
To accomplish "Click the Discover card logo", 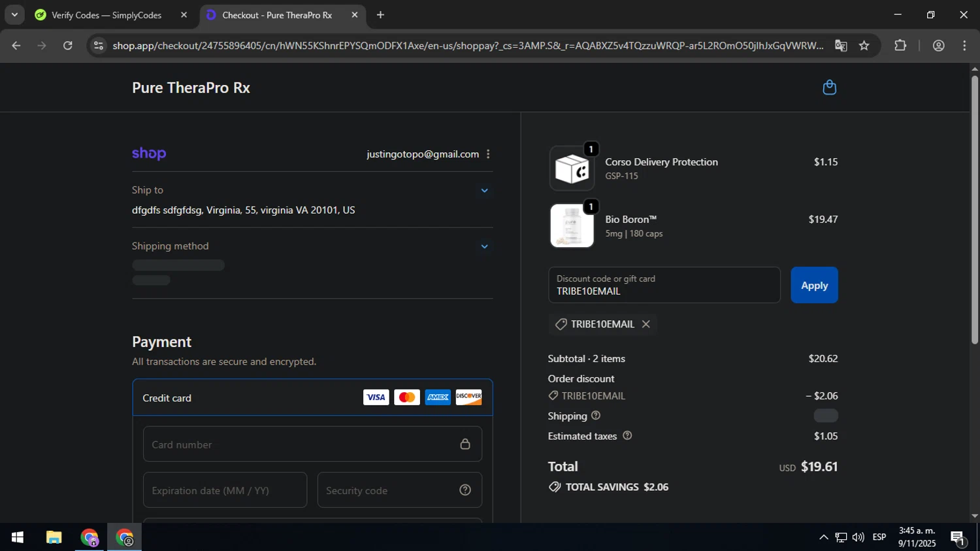I will coord(468,397).
